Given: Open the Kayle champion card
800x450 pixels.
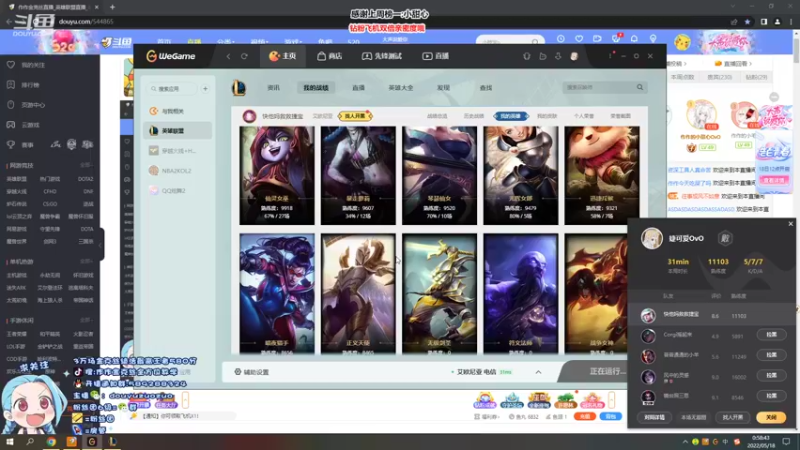Looking at the screenshot, I should pos(358,293).
